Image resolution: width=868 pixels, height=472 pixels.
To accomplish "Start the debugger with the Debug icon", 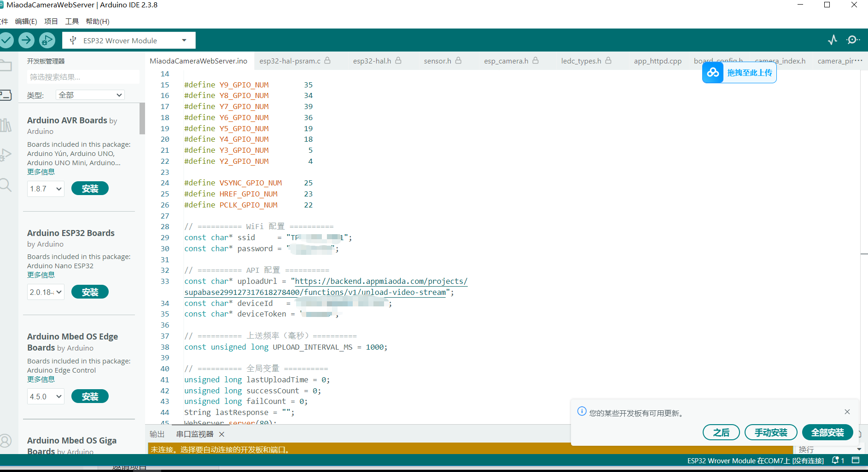I will coord(47,40).
